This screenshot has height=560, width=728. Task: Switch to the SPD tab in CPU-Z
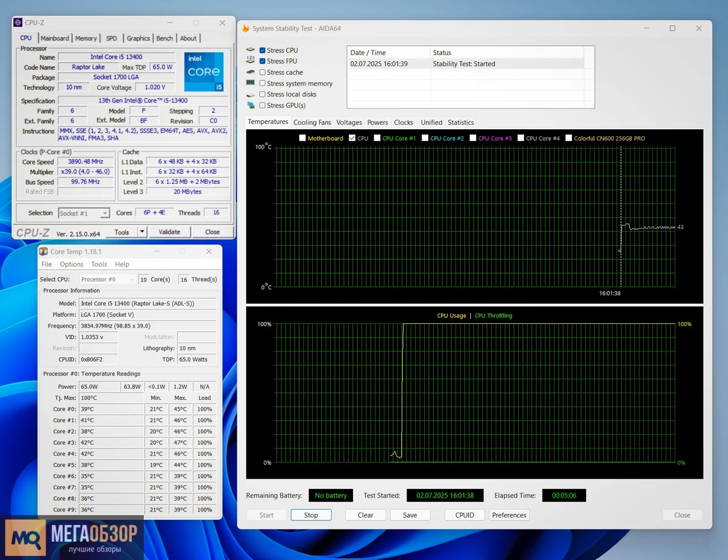[112, 38]
